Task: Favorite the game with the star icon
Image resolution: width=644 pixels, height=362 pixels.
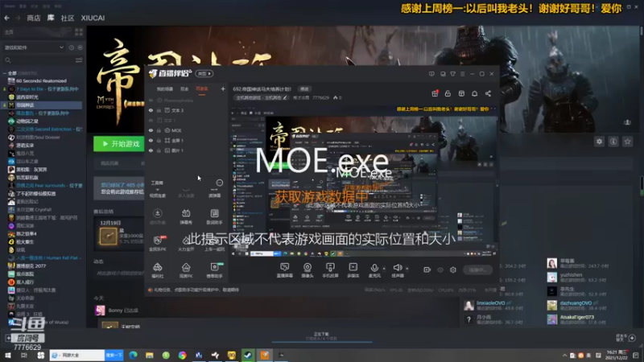Action: (x=627, y=142)
